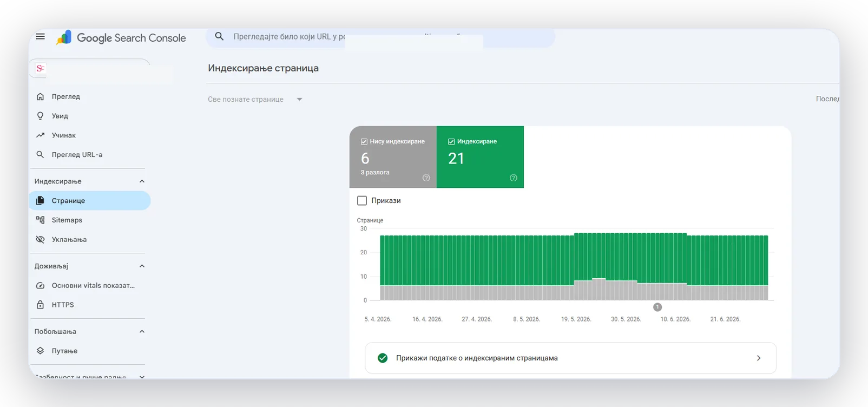The width and height of the screenshot is (868, 407).
Task: Click the 21. 6. 2026. date label
Action: click(725, 319)
